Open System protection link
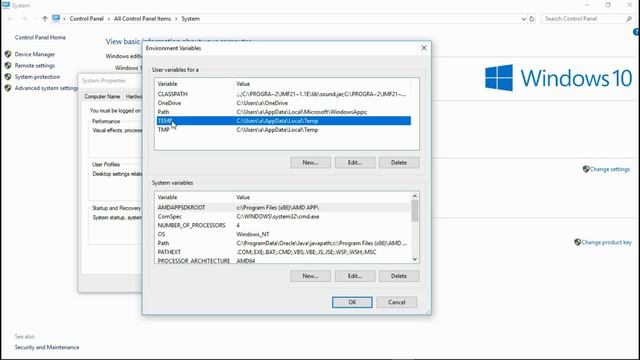This screenshot has height=360, width=640. [x=37, y=77]
